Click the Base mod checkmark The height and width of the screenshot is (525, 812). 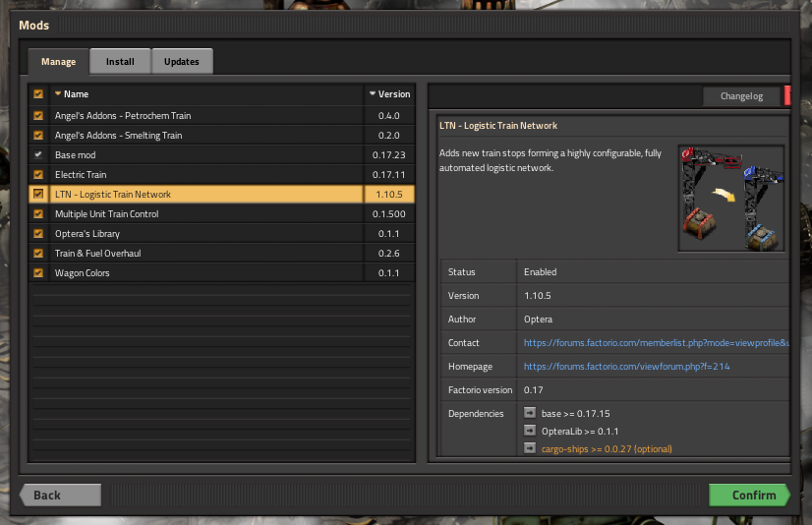pos(38,154)
